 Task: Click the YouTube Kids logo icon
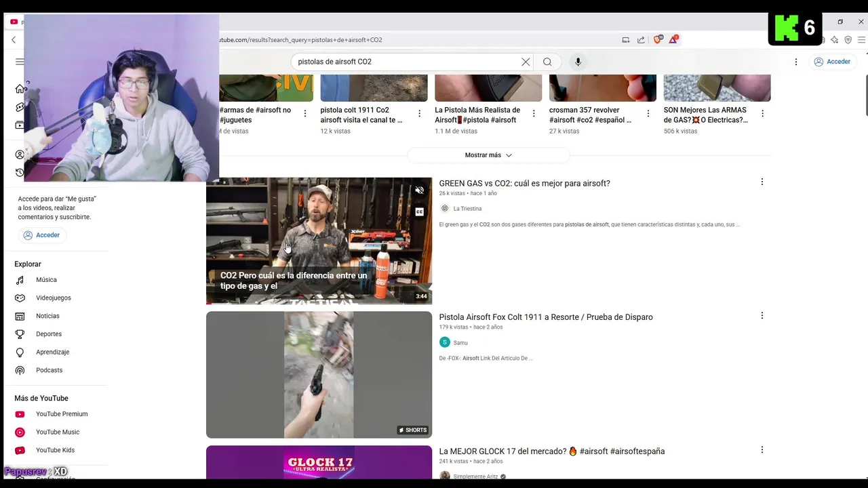pyautogui.click(x=20, y=450)
